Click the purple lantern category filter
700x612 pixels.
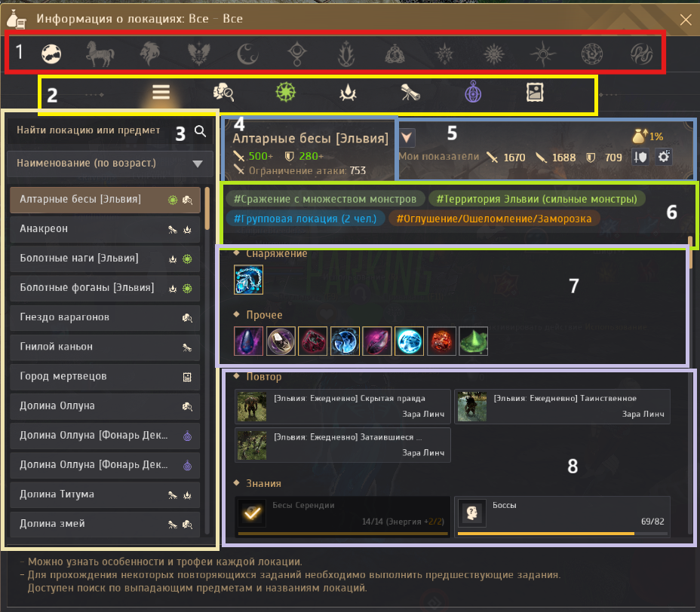click(473, 93)
